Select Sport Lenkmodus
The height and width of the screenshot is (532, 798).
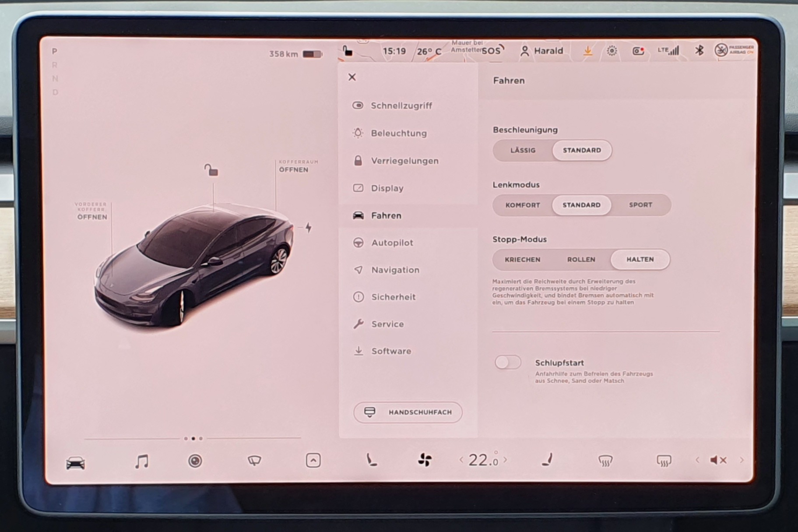click(640, 205)
